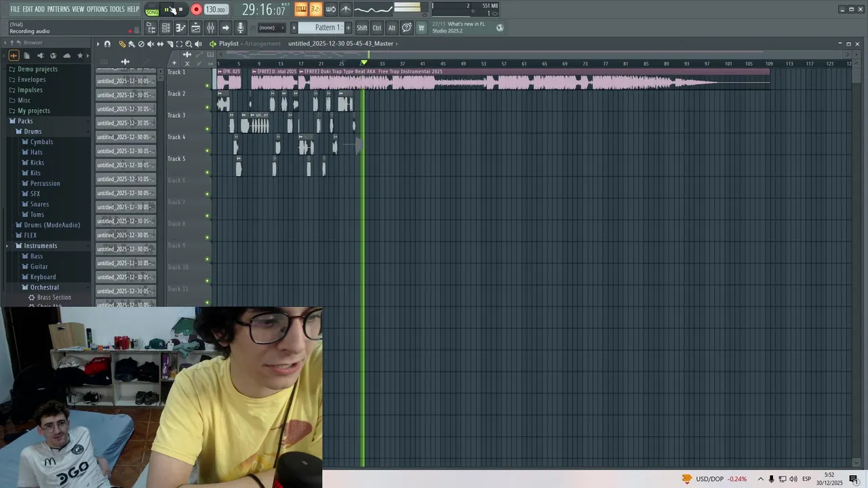Select the Delete tool in Playlist toolbar

[141, 43]
